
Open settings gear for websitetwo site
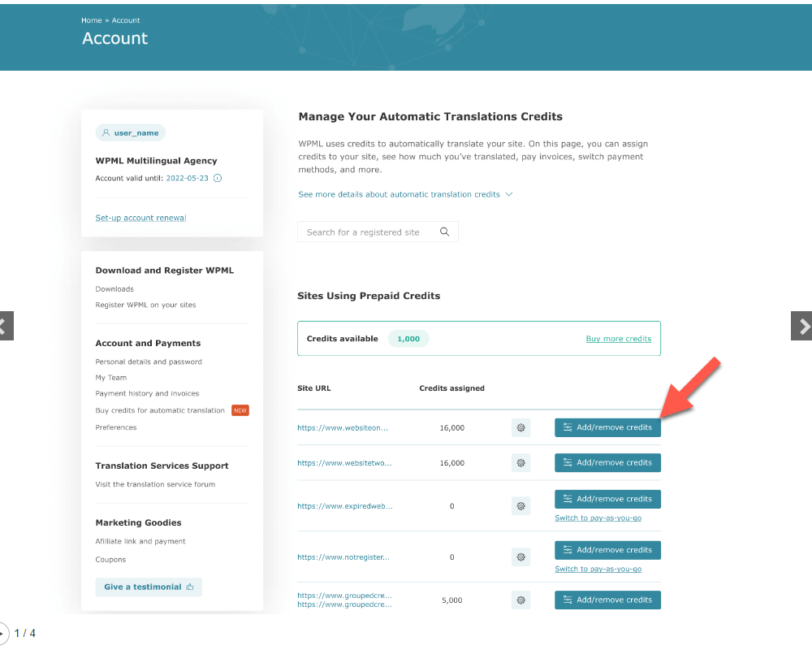(520, 463)
